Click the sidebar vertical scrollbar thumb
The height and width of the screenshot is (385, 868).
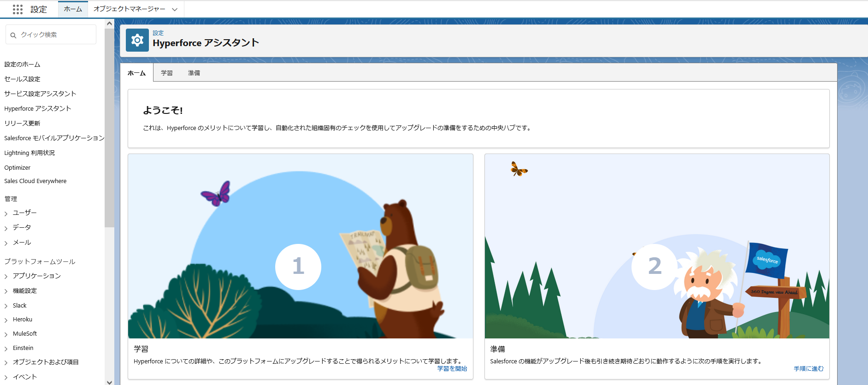coord(109,128)
